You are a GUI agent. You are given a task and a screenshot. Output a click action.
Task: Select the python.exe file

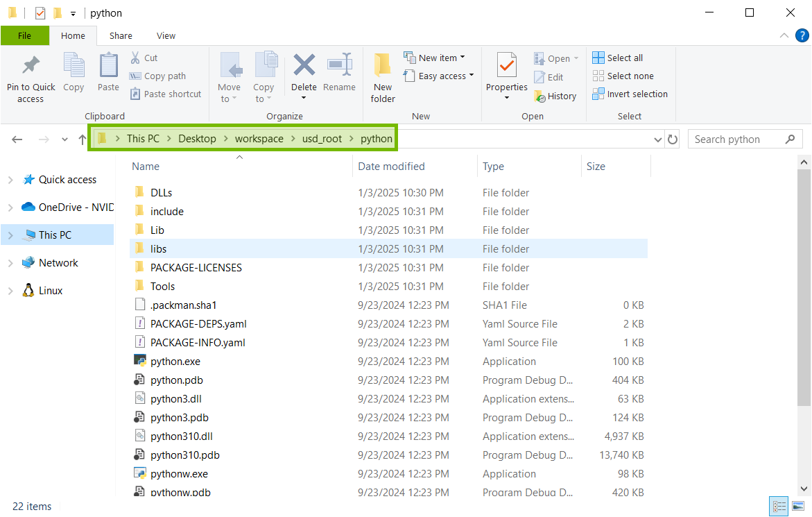175,362
